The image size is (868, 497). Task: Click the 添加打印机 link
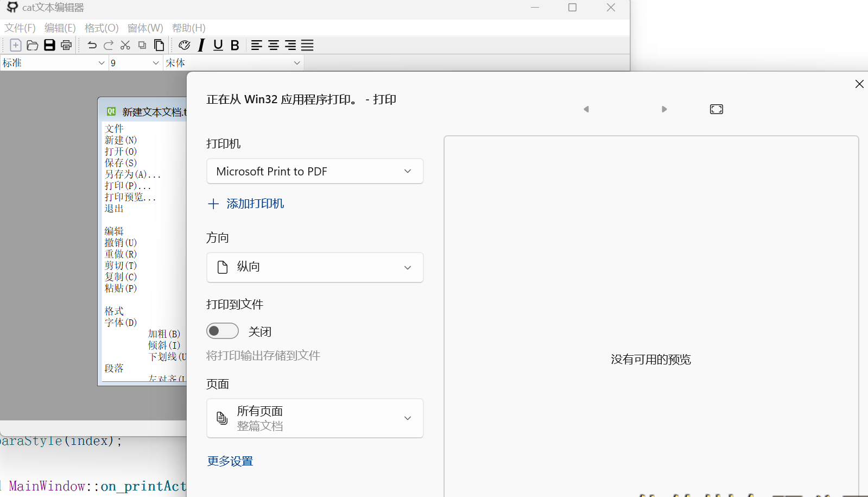coord(246,204)
